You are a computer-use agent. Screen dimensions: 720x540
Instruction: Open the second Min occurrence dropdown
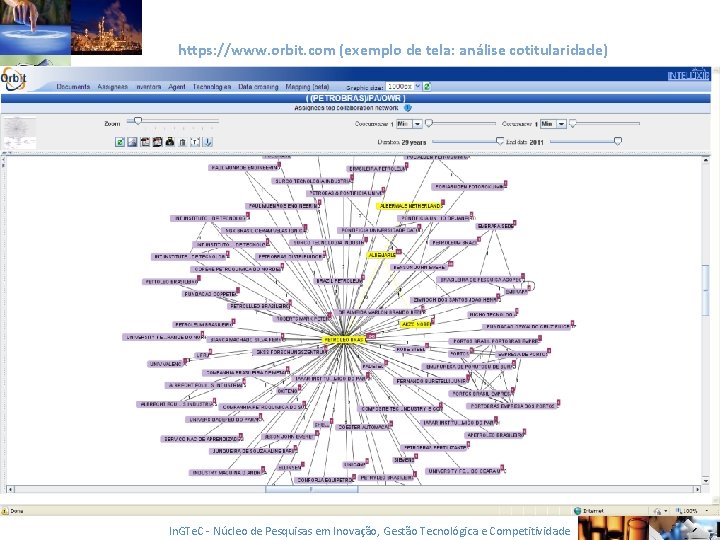(x=562, y=124)
